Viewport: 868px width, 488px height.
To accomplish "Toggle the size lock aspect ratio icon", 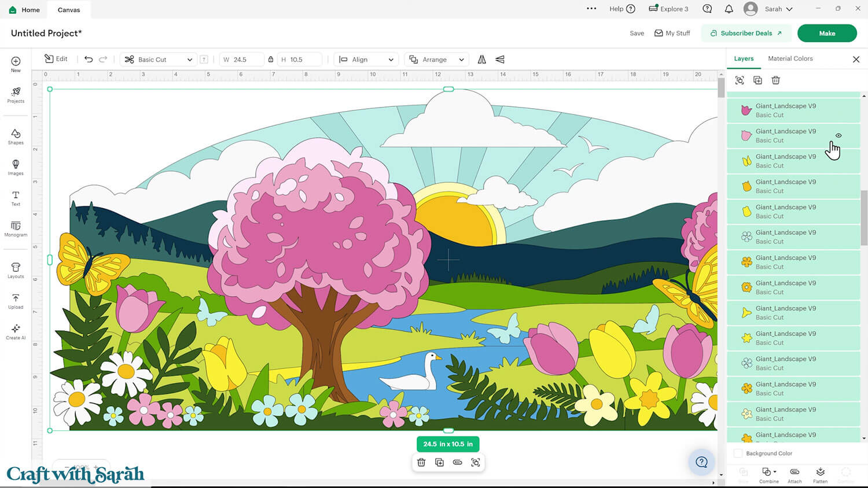I will [270, 60].
